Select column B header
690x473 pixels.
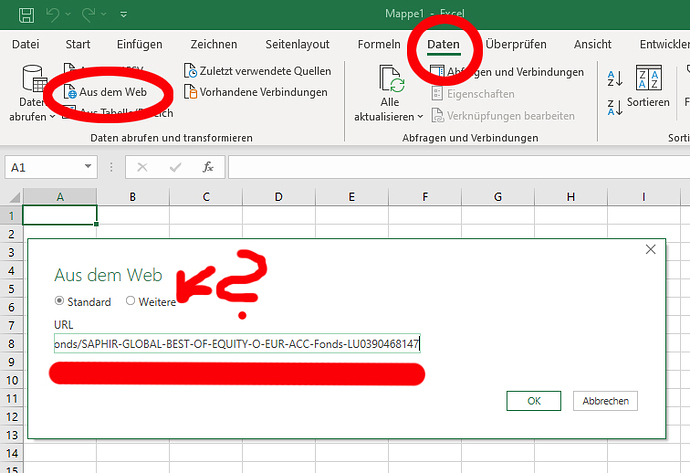click(133, 197)
